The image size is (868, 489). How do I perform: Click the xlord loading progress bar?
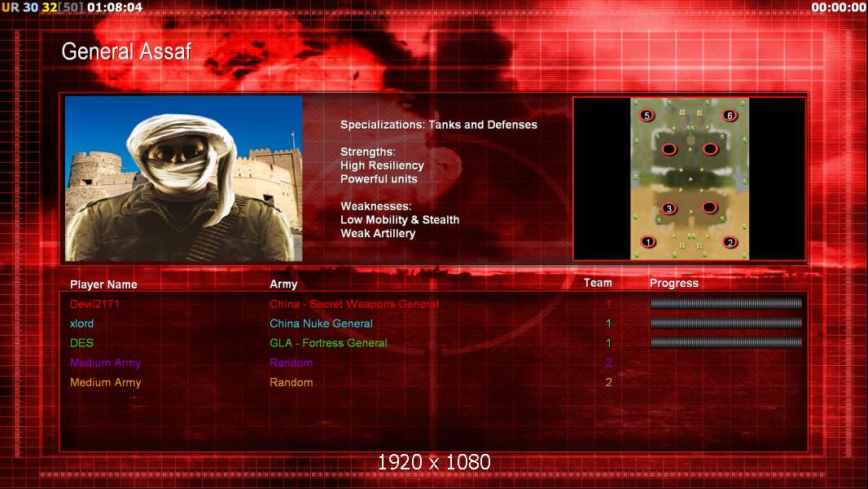click(x=726, y=323)
